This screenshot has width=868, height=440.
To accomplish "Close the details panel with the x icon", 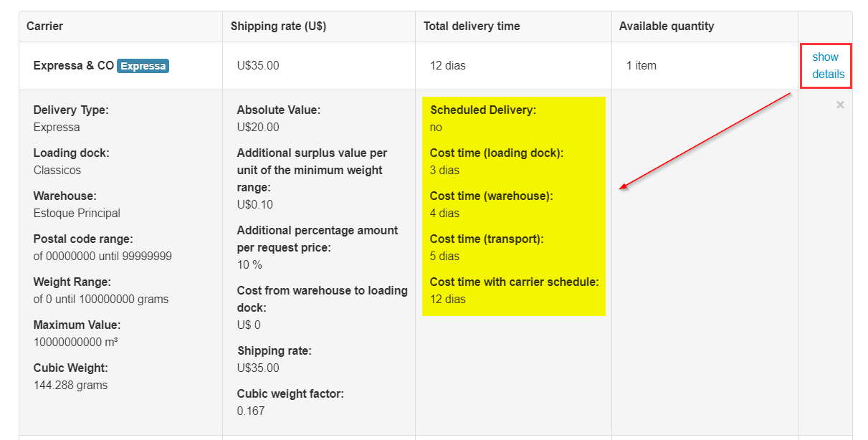I will click(x=840, y=105).
